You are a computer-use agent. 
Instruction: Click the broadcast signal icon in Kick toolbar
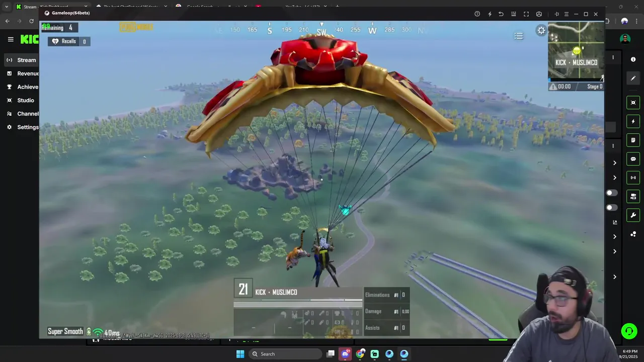point(633,177)
